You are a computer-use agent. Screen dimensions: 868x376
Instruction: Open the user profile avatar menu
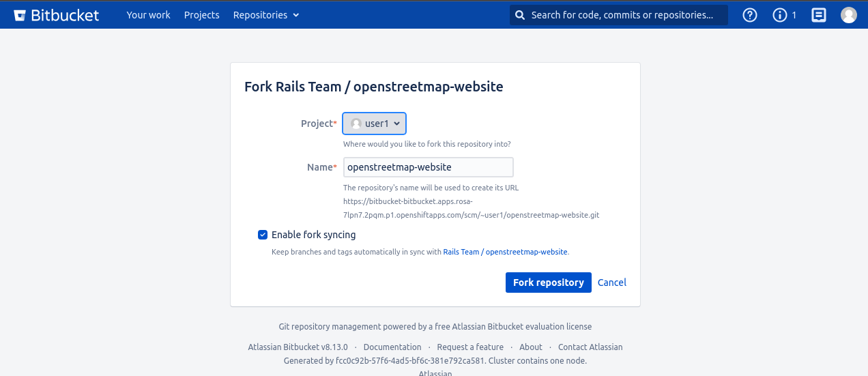point(848,15)
